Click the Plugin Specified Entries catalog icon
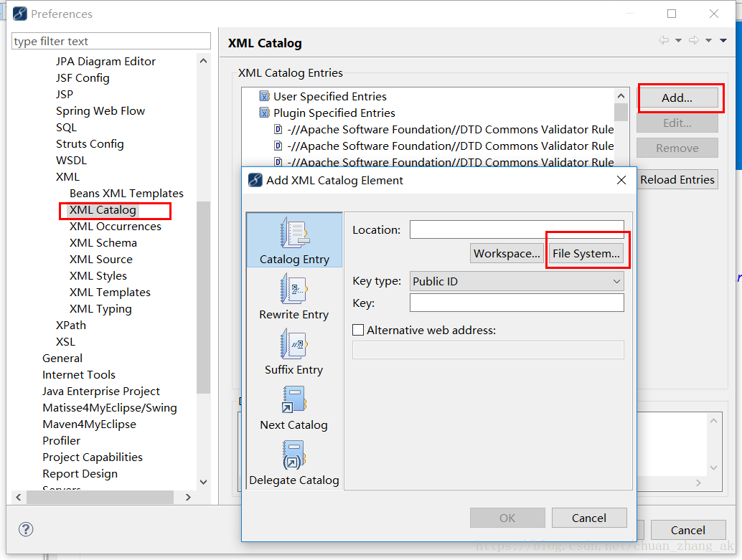Image resolution: width=742 pixels, height=560 pixels. tap(264, 113)
